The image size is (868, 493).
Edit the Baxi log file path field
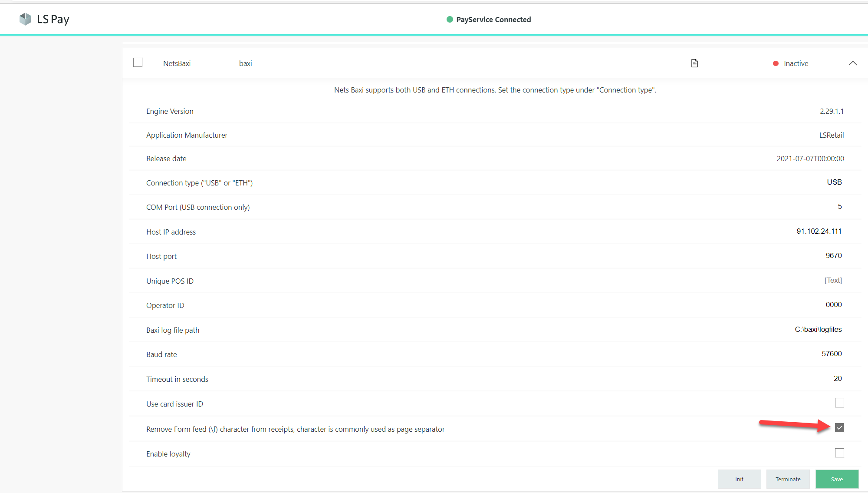[818, 329]
